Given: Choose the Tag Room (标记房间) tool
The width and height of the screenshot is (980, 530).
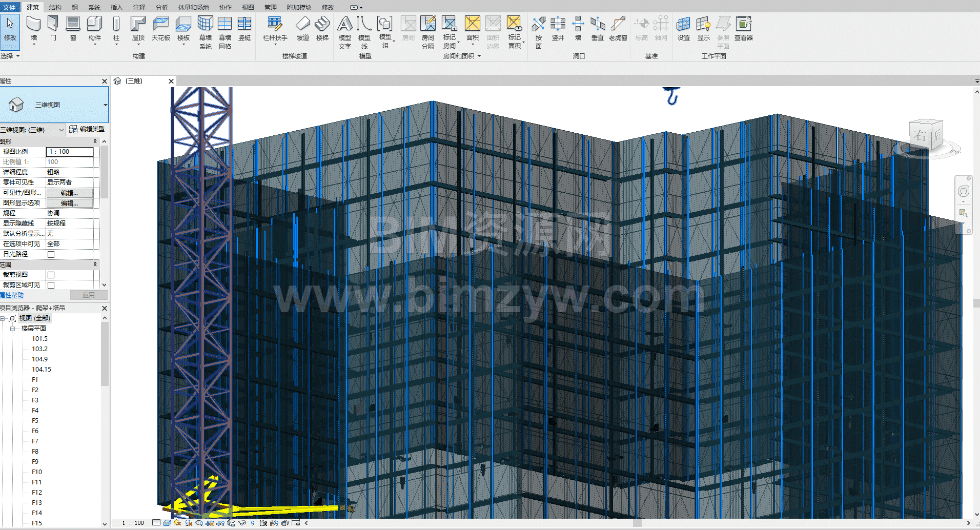Looking at the screenshot, I should pyautogui.click(x=450, y=32).
